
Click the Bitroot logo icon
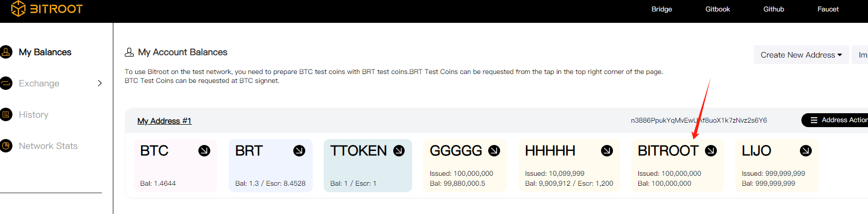coord(18,8)
